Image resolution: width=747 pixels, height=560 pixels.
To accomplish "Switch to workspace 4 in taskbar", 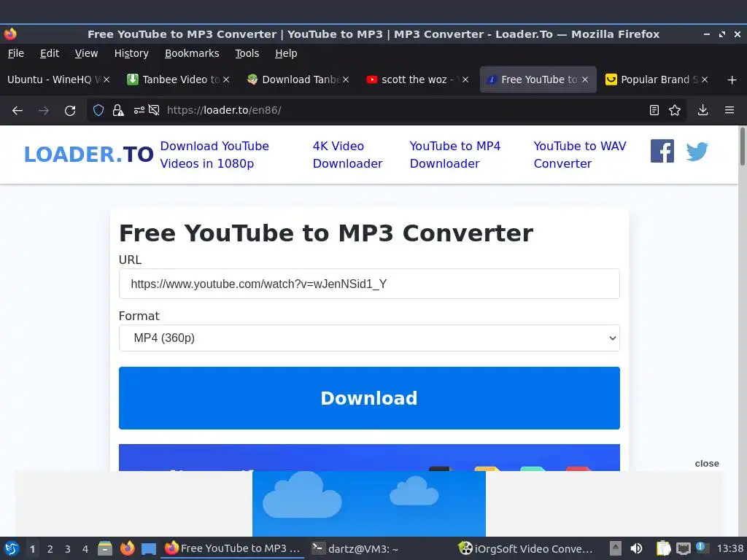I will coord(85,549).
